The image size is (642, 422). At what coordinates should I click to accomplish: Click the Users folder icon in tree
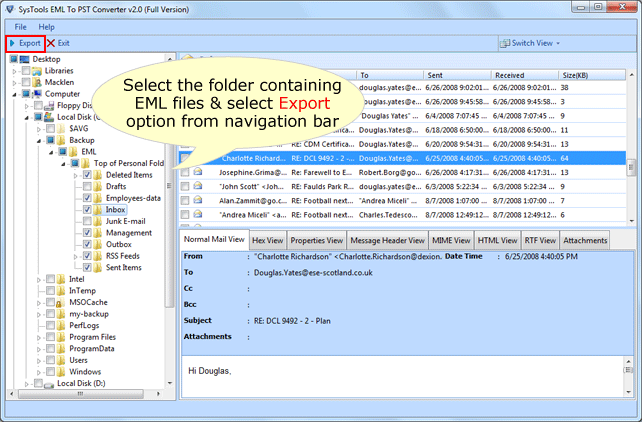[x=61, y=361]
